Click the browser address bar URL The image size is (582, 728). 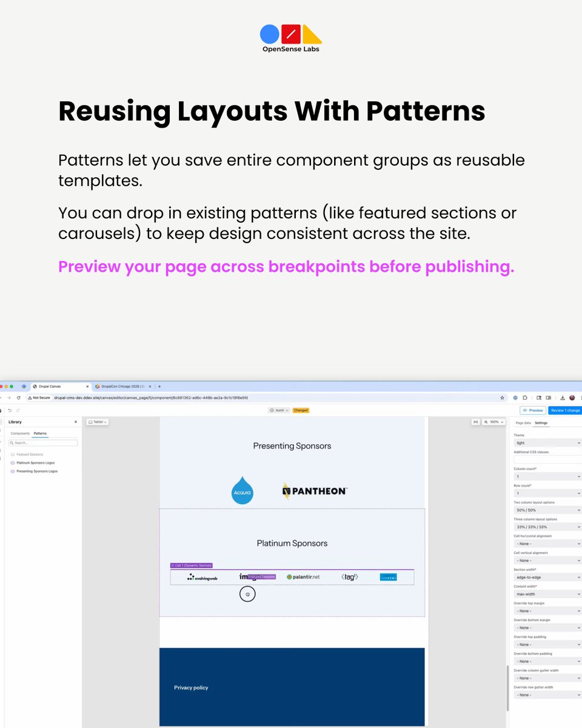pos(151,398)
